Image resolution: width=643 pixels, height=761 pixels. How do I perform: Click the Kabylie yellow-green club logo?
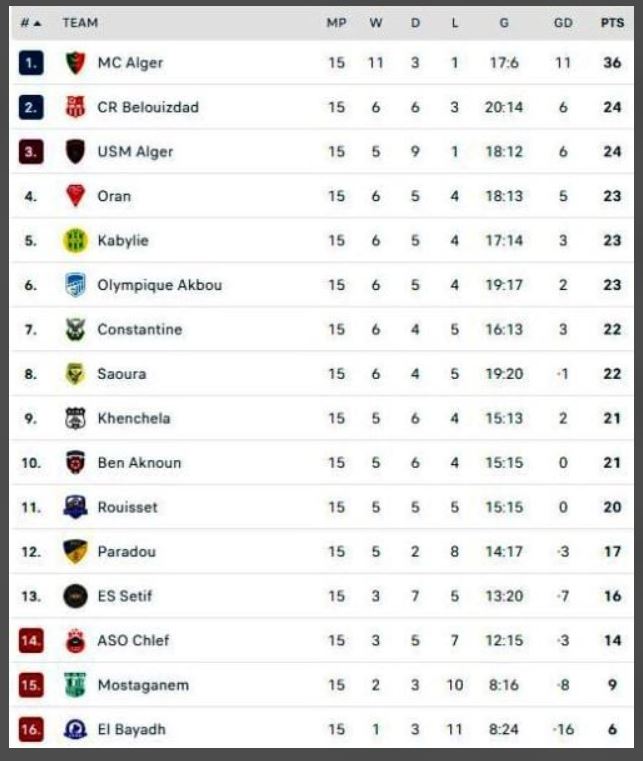coord(75,240)
